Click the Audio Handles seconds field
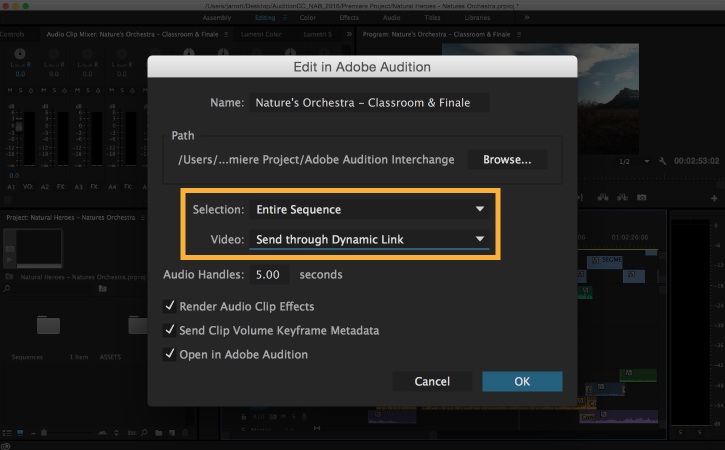The image size is (725, 450). pyautogui.click(x=269, y=275)
